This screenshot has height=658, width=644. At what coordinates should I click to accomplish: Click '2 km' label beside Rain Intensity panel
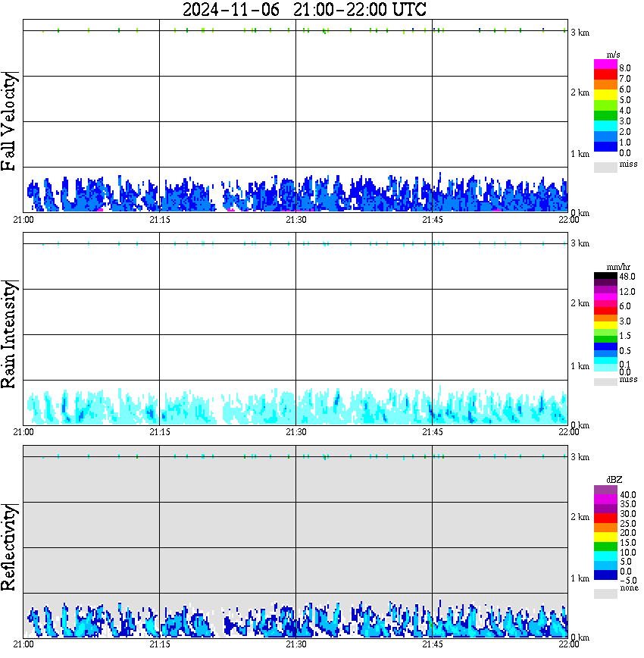coord(580,303)
